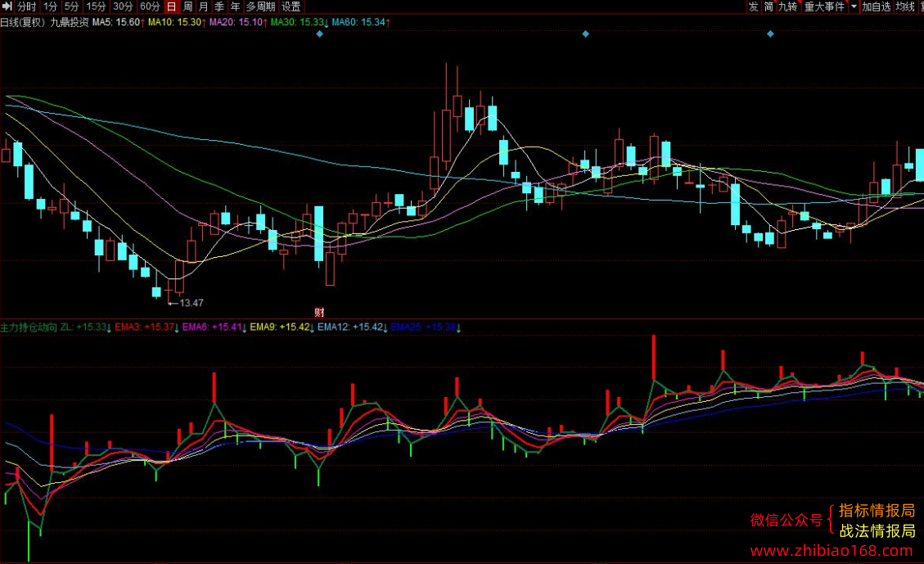Click the right blue diamond event marker
This screenshot has height=564, width=924.
(770, 34)
